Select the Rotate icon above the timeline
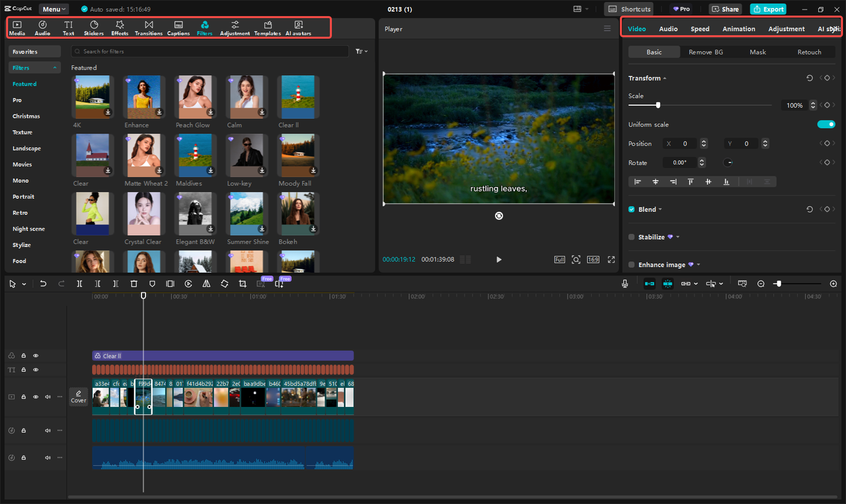 click(225, 283)
